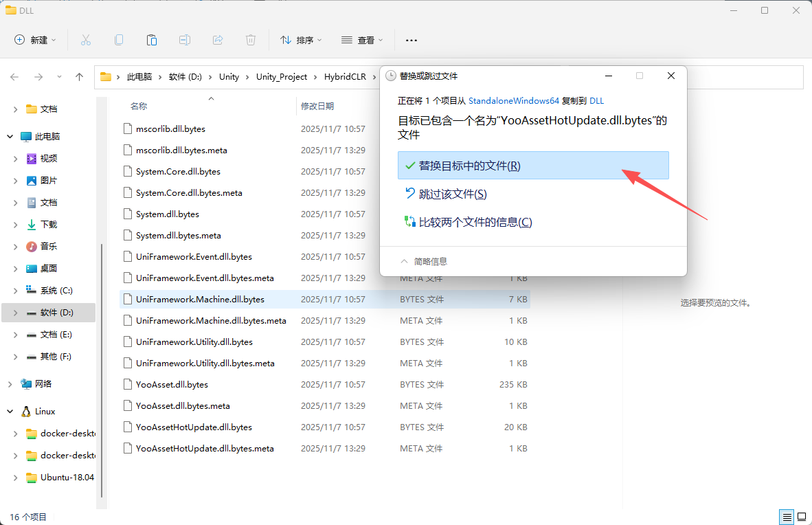Select 软件 (D:) drive in sidebar
Image resolution: width=812 pixels, height=525 pixels.
[x=48, y=313]
